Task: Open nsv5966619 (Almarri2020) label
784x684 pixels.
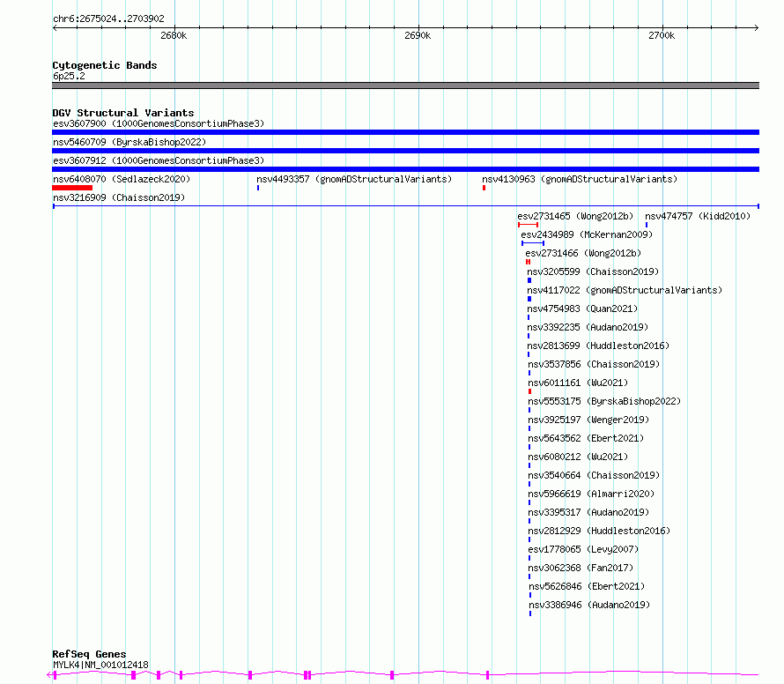Action: coord(591,494)
